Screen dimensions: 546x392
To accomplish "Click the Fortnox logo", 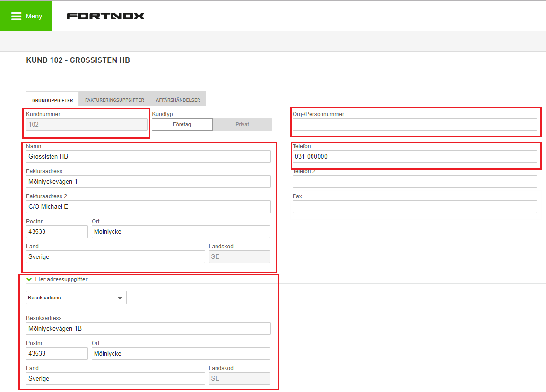I will (x=105, y=16).
